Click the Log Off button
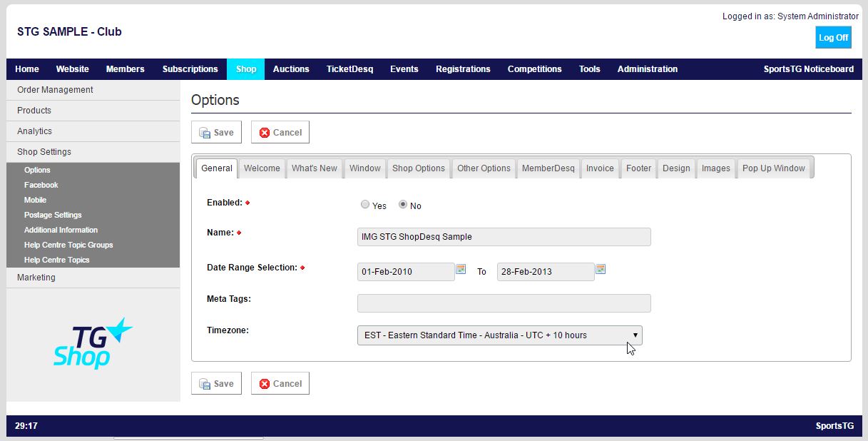868x441 pixels. pyautogui.click(x=834, y=38)
